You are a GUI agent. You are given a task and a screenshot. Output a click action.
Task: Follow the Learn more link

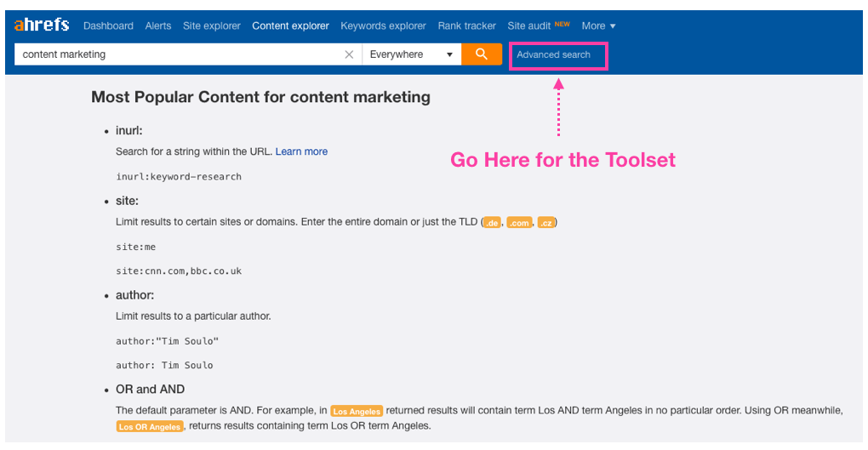(301, 151)
